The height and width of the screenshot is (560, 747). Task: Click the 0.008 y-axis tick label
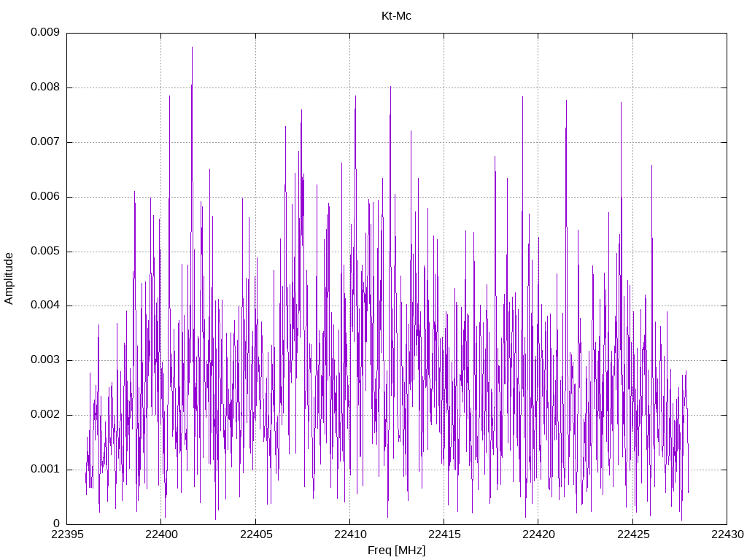click(45, 87)
